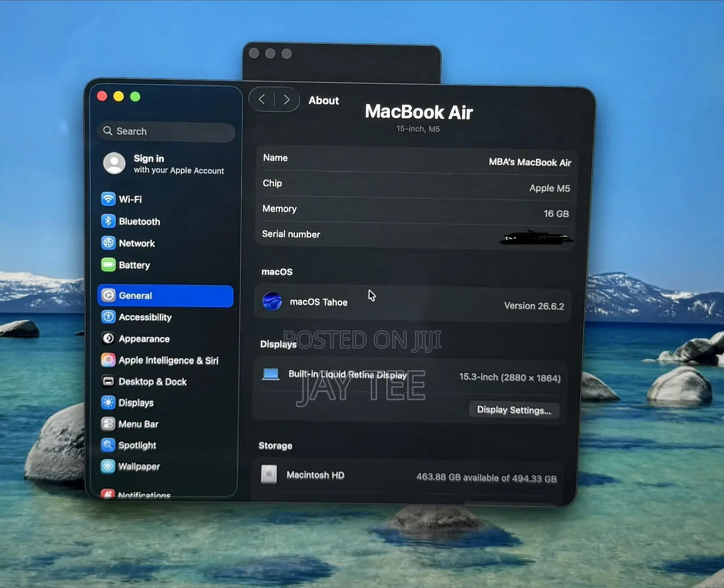Click the macOS Tahoe label
The image size is (724, 588).
[x=319, y=302]
